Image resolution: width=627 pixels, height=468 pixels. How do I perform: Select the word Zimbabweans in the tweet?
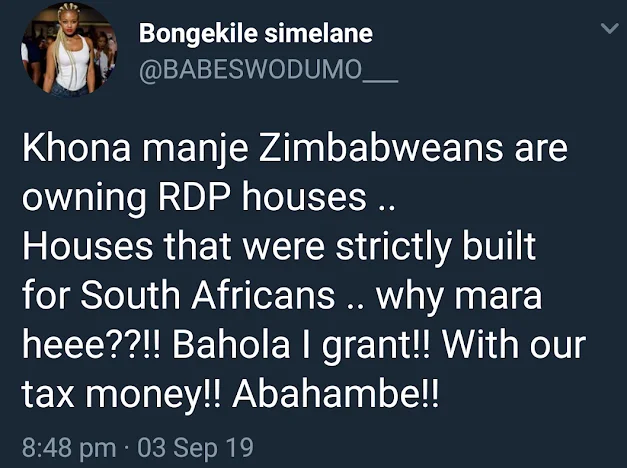(x=381, y=148)
